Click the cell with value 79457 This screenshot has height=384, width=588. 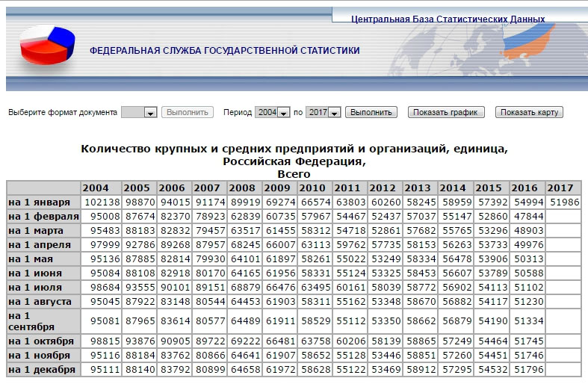(x=210, y=231)
